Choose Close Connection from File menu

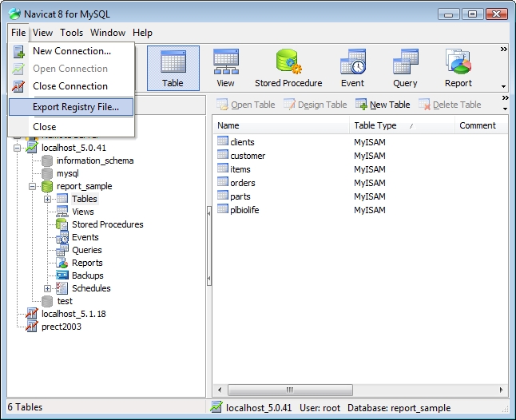pos(71,86)
